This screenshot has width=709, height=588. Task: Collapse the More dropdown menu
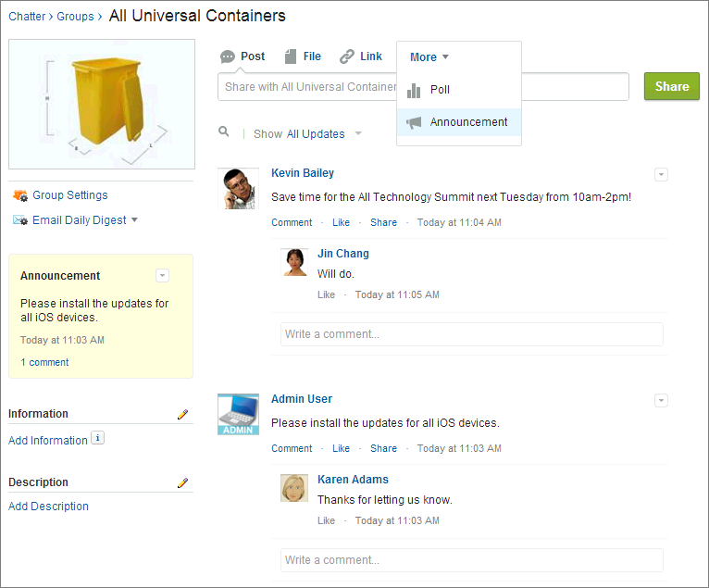429,57
